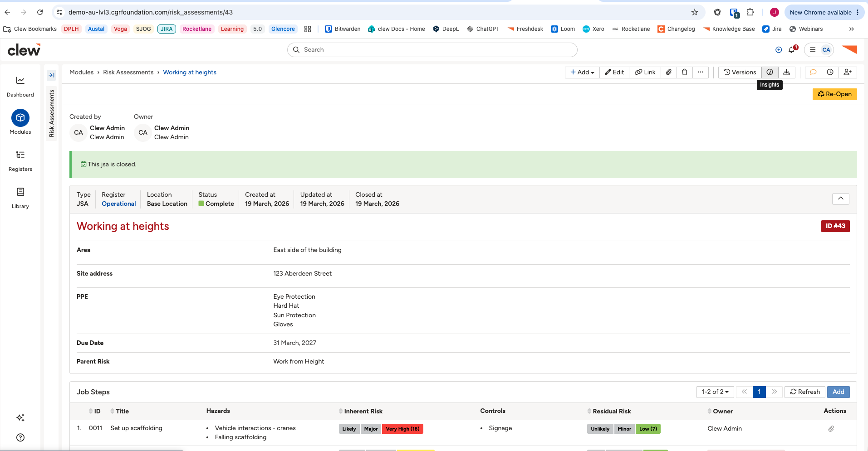The width and height of the screenshot is (868, 451).
Task: Click the AI sparkle icon in sidebar
Action: pyautogui.click(x=20, y=417)
